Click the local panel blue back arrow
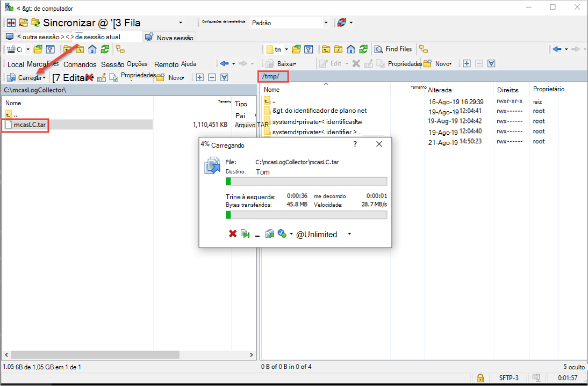This screenshot has width=588, height=386. (224, 64)
